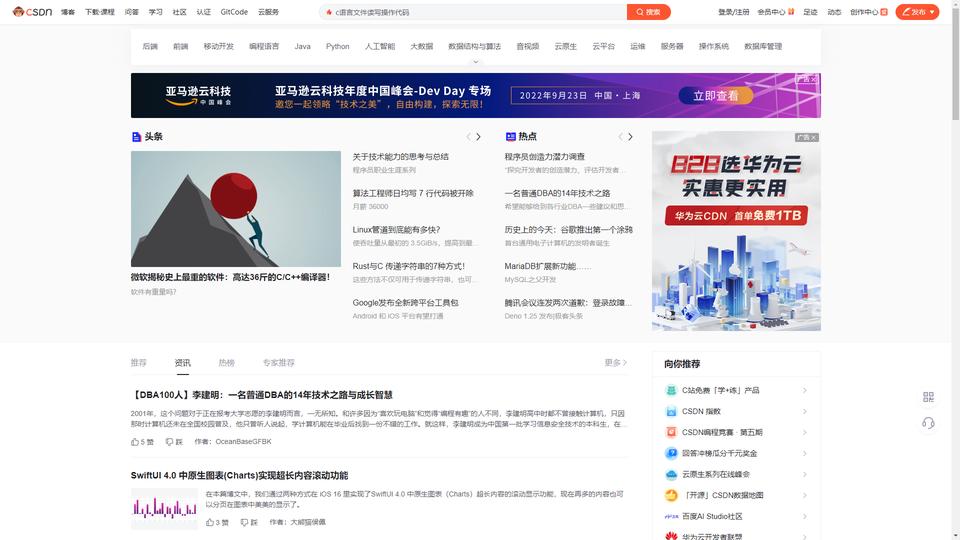Screen dimensions: 960x540
Task: Switch to the 热榜 tab
Action: (227, 362)
